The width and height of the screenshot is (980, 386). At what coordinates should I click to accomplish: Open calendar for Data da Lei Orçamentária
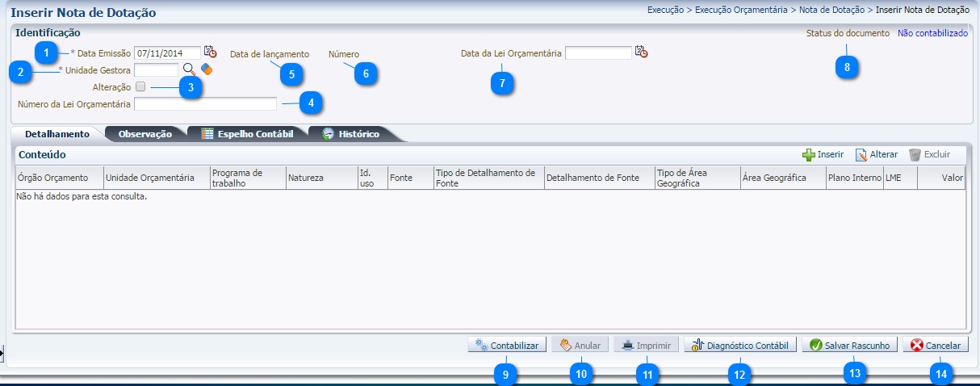641,52
